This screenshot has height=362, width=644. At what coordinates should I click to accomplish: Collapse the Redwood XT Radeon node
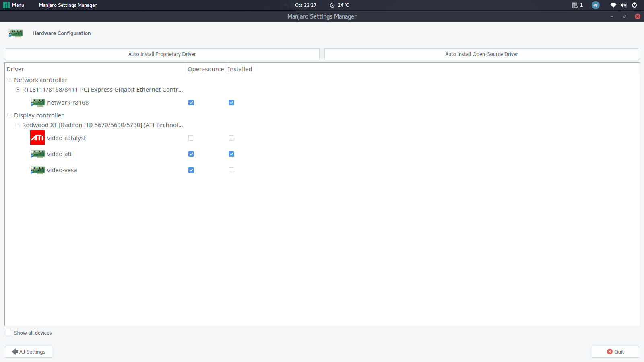(x=18, y=125)
